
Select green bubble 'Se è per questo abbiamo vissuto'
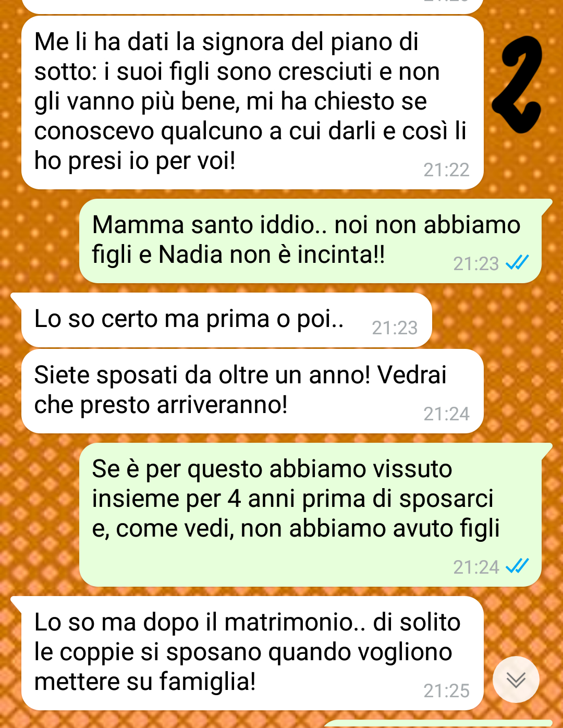pos(310,515)
